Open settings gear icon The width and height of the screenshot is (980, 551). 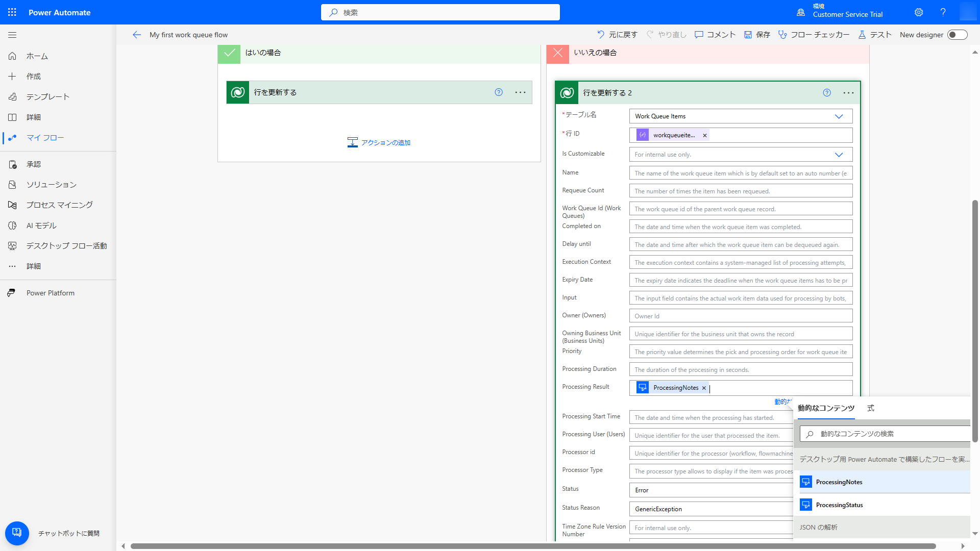919,12
